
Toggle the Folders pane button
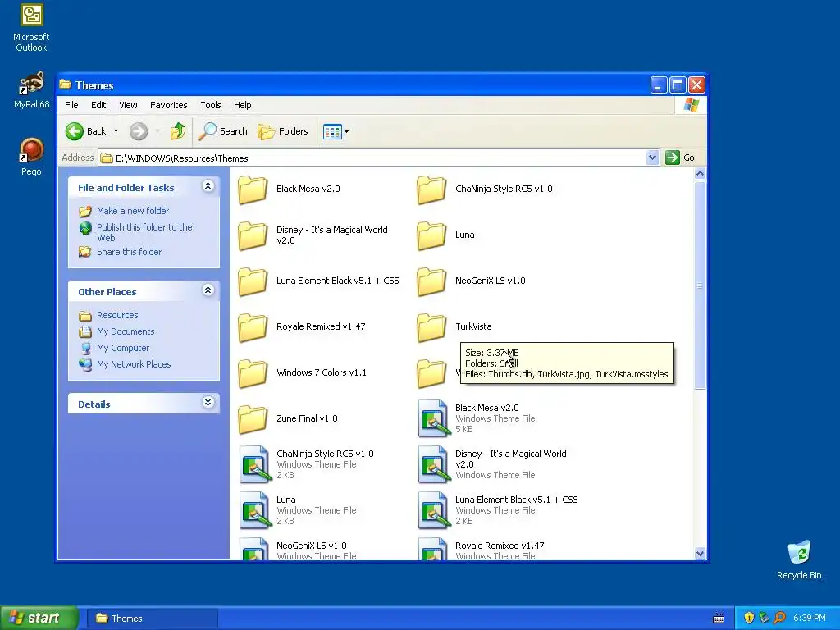coord(283,131)
